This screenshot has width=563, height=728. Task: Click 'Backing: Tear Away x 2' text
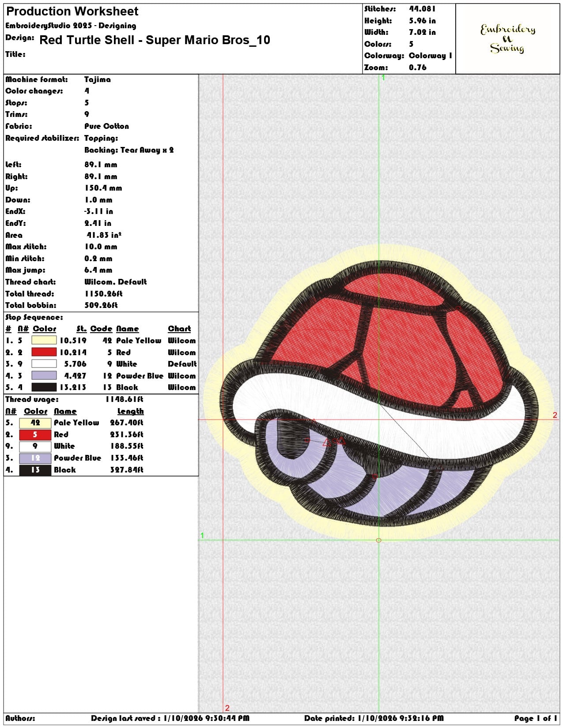[x=129, y=150]
